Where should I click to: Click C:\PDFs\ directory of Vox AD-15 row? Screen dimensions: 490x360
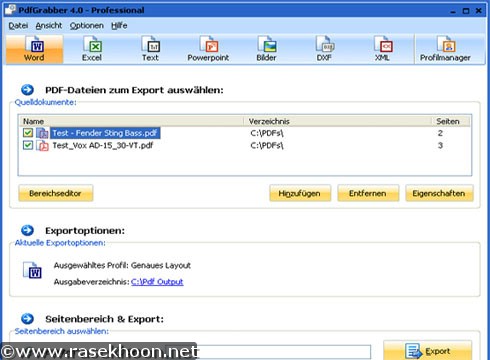pos(267,145)
